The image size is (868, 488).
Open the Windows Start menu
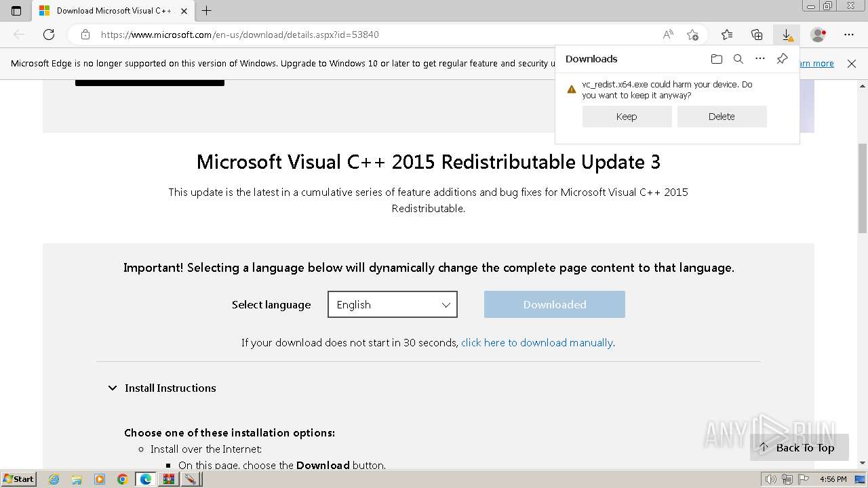coord(19,479)
